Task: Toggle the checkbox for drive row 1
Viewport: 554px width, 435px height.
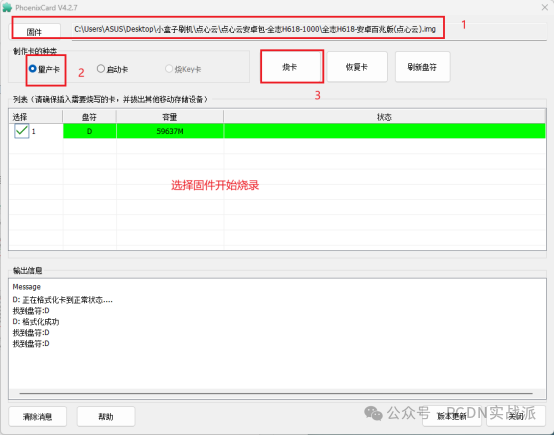Action: coord(22,131)
